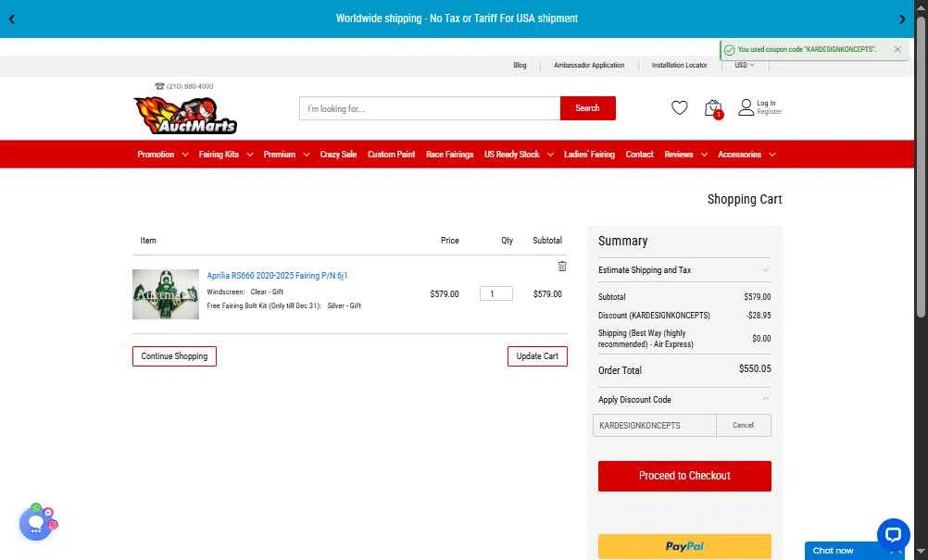Go to previous banner announcement arrow
This screenshot has width=928, height=560.
11,19
